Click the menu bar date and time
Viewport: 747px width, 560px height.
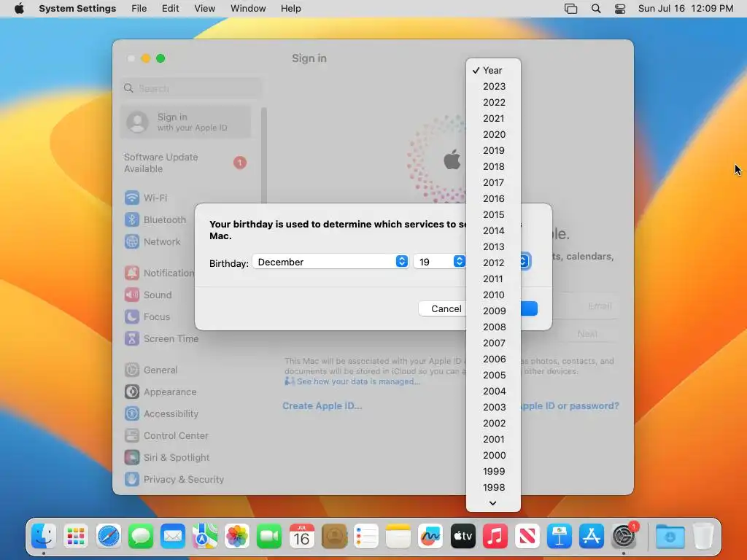click(686, 9)
